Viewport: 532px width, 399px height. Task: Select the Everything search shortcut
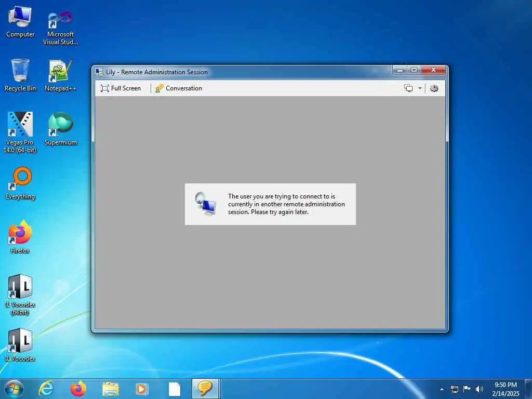[20, 183]
